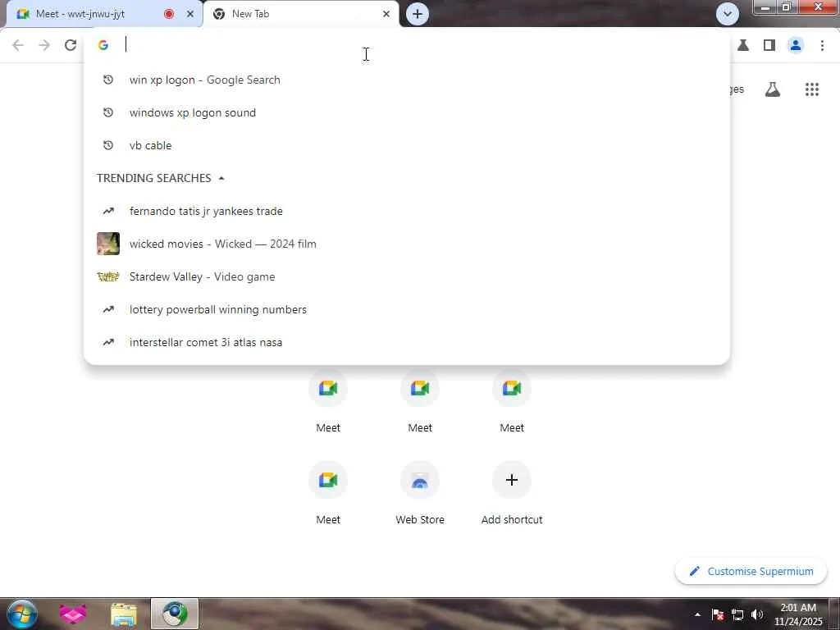Open a new tab with plus button
The width and height of the screenshot is (840, 630).
pyautogui.click(x=418, y=14)
